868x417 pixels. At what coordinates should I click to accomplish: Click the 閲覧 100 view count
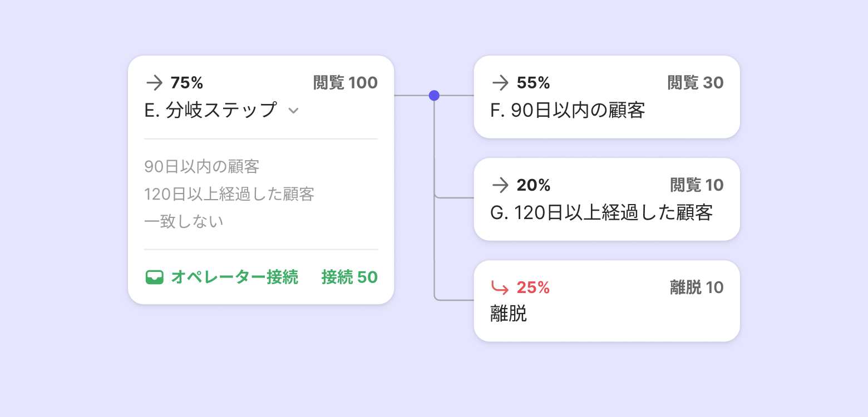click(346, 83)
